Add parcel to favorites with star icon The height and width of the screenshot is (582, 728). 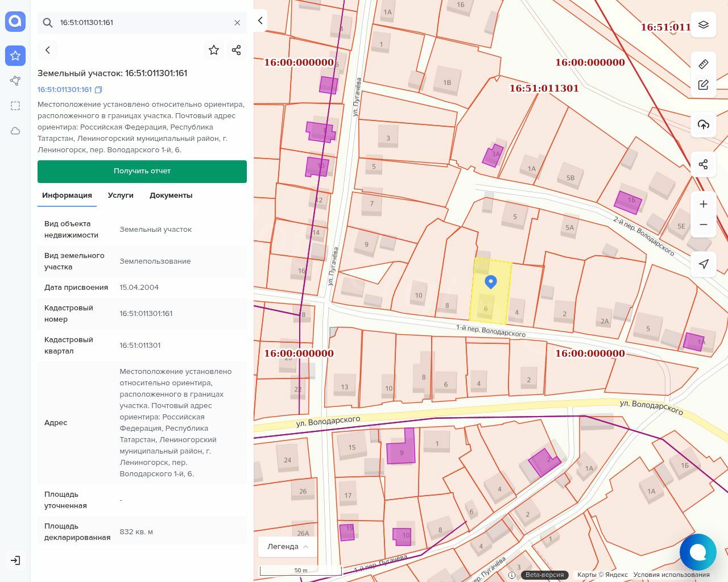click(x=214, y=50)
